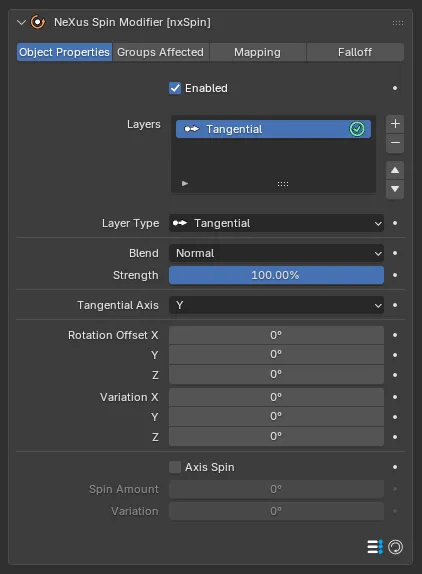Remove layer with the minus button

point(395,143)
